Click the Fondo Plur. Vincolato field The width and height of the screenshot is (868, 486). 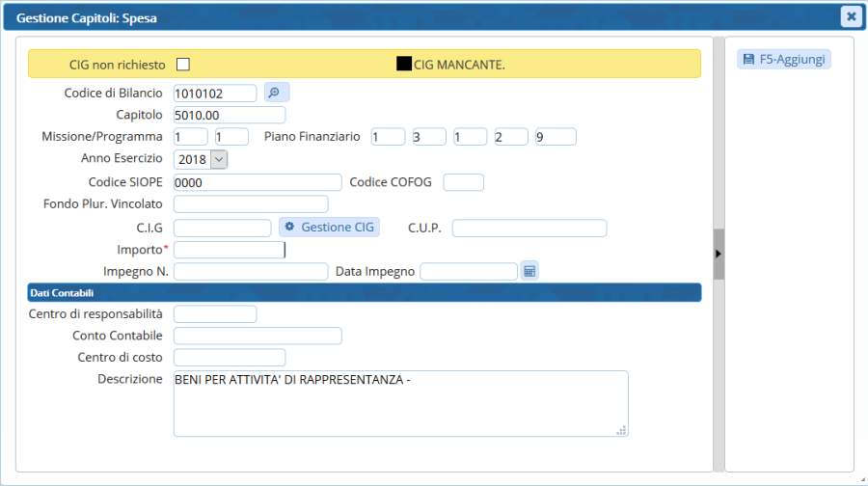click(251, 203)
